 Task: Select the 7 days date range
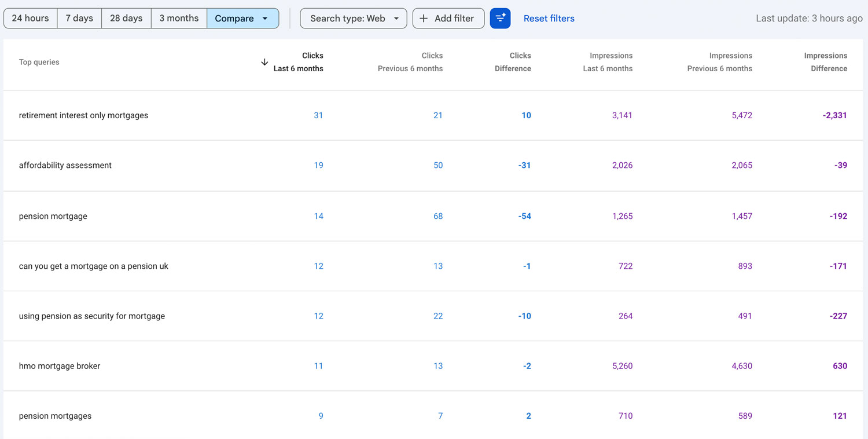[79, 19]
